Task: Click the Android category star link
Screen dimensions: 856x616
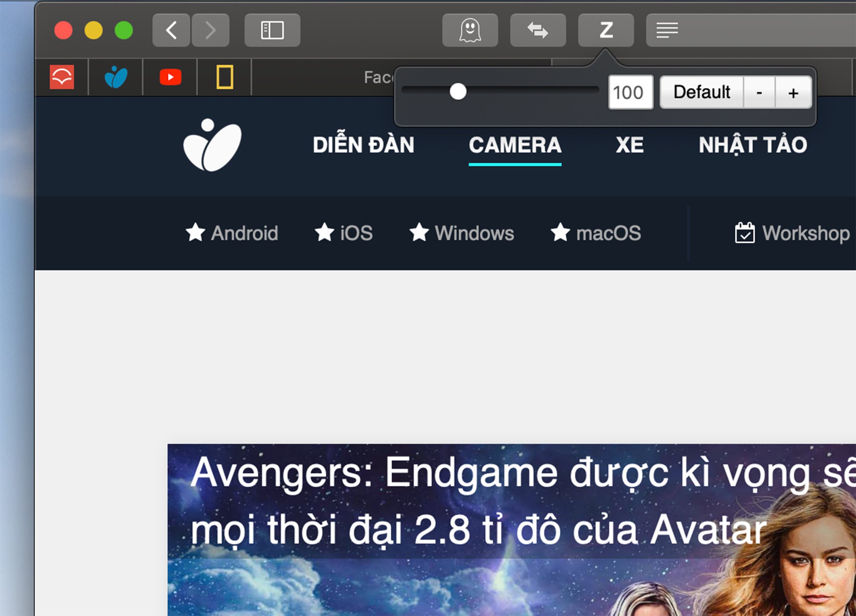Action: (232, 233)
